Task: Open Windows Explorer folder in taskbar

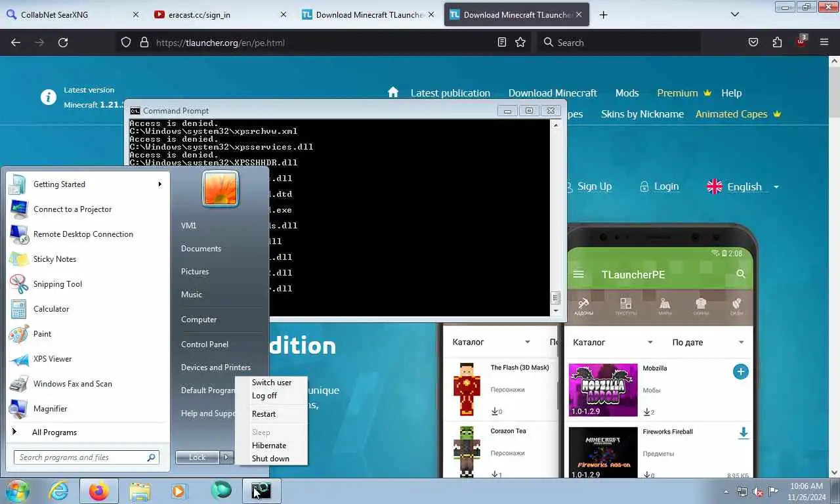Action: [x=140, y=491]
